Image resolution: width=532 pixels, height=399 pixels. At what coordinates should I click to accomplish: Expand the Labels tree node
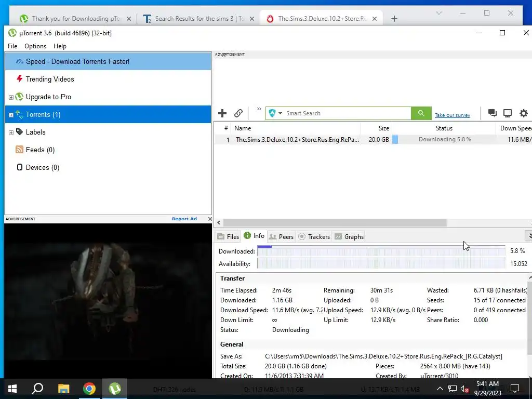click(11, 132)
